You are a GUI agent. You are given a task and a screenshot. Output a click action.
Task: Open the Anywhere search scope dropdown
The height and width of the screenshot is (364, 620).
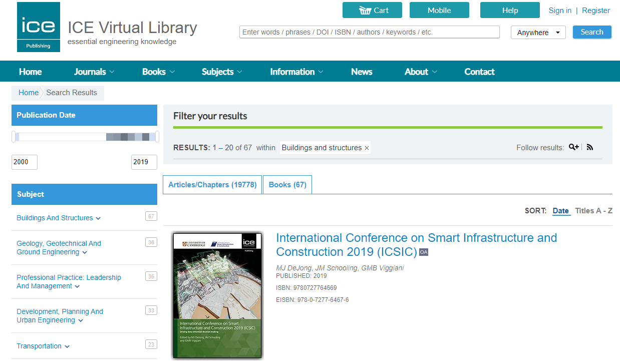click(x=538, y=33)
